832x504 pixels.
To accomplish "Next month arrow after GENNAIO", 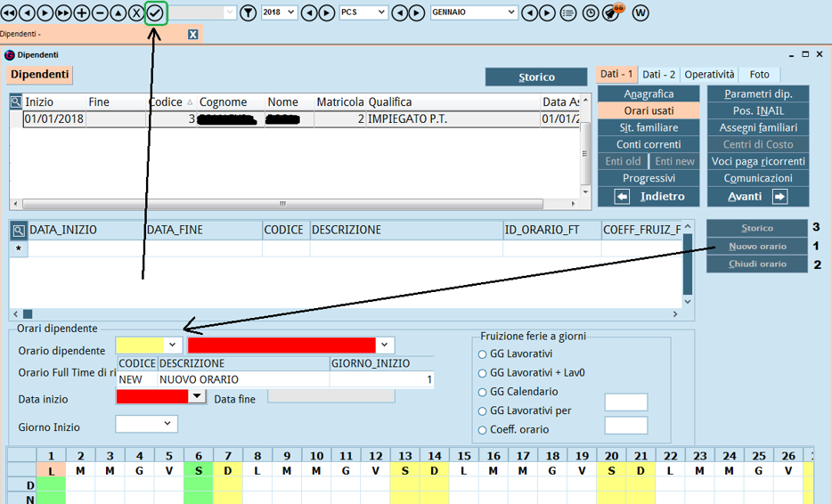I will (x=548, y=12).
